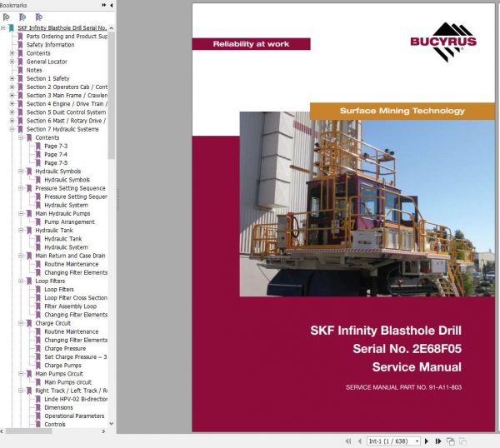Click bookmarks horizontal scrollbar right arrow
The width and height of the screenshot is (500, 448).
coord(103,431)
